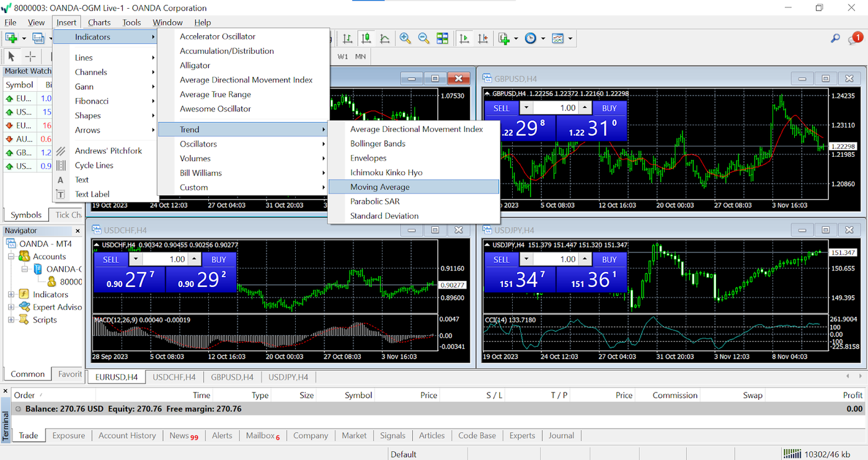
Task: Open a New Order window
Action: coord(503,38)
